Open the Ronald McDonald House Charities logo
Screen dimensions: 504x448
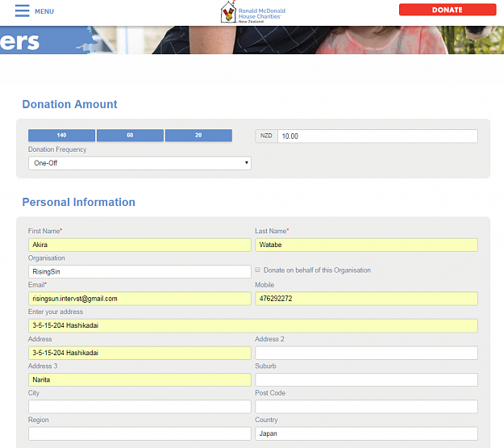pyautogui.click(x=253, y=13)
